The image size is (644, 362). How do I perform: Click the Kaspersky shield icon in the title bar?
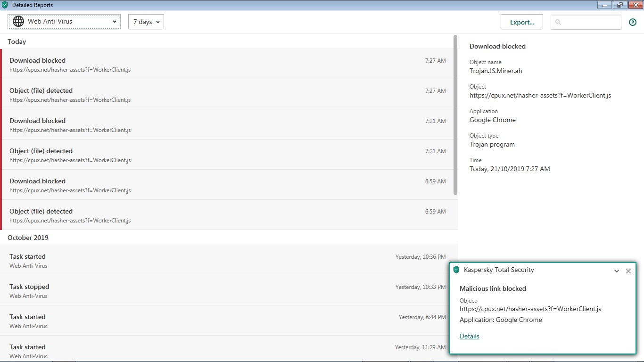tap(5, 5)
